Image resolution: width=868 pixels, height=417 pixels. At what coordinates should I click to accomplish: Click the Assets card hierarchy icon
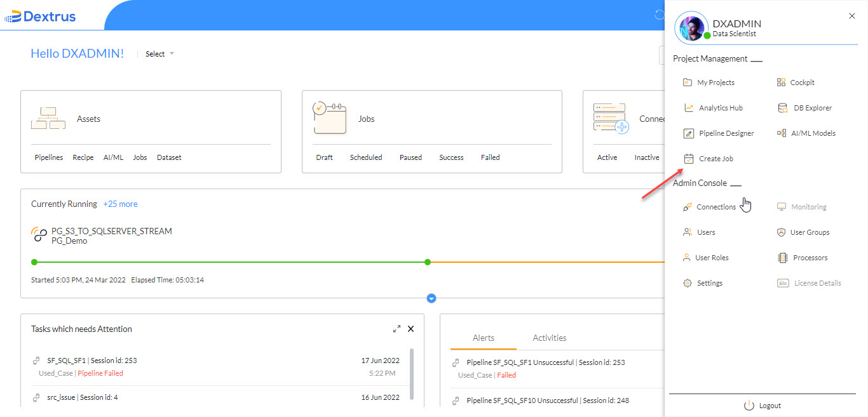48,119
